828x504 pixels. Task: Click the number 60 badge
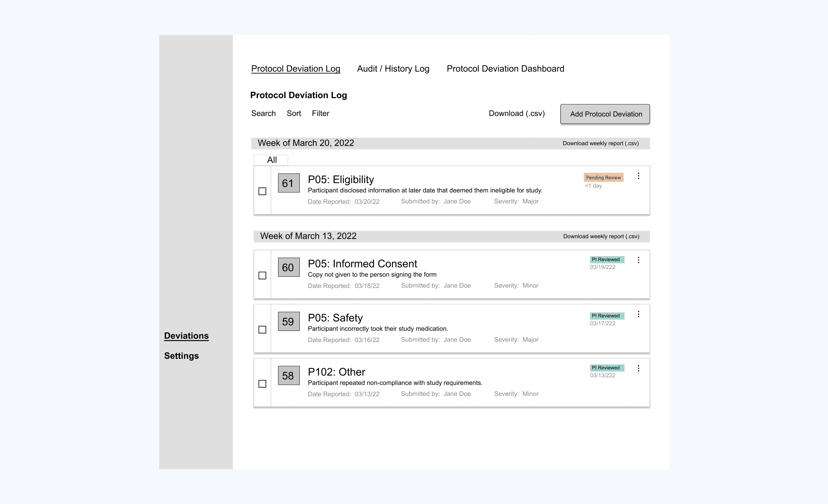[x=288, y=268]
